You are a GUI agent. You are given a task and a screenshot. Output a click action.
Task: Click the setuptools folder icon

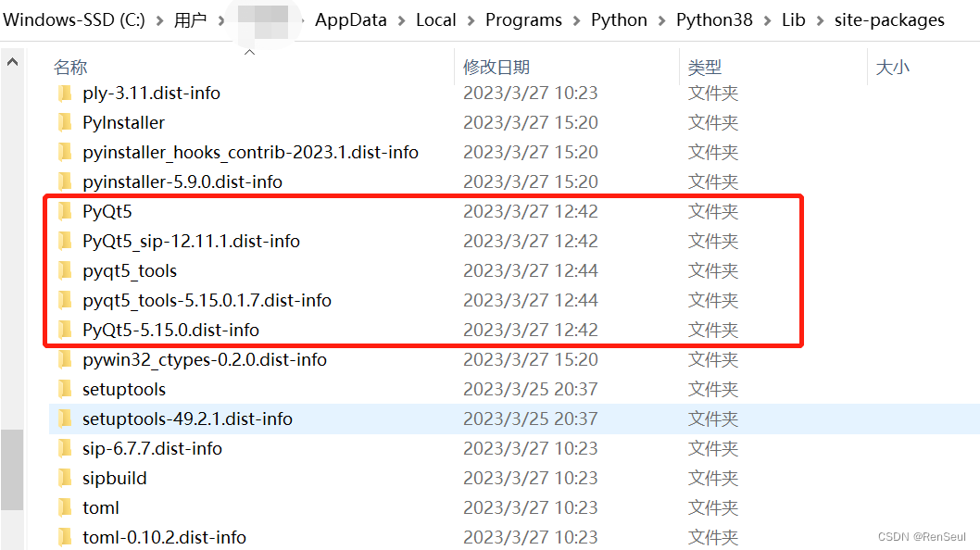64,389
